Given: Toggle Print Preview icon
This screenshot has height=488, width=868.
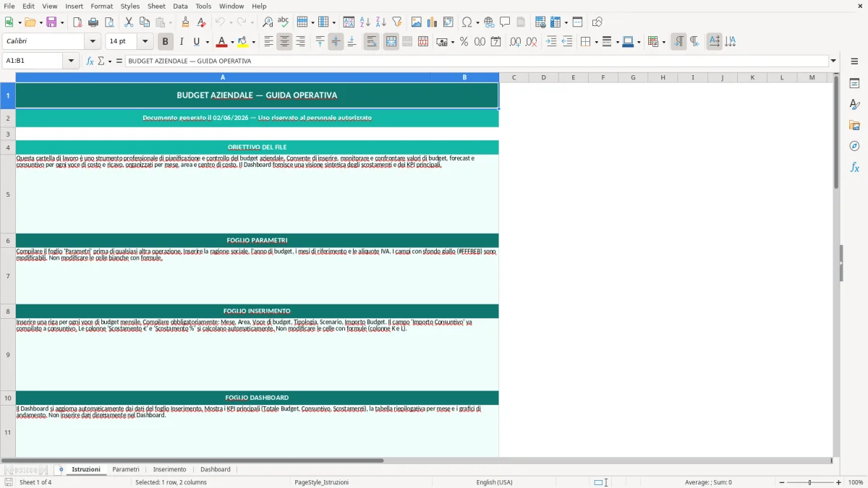Looking at the screenshot, I should (109, 22).
